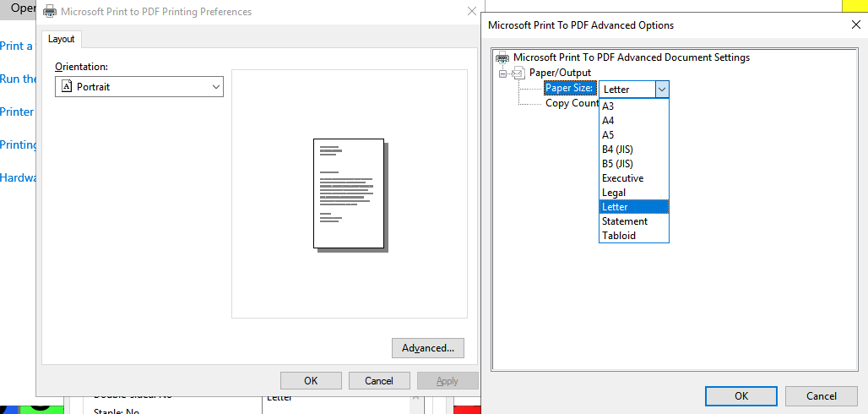Choose A3 in paper size list

(634, 106)
